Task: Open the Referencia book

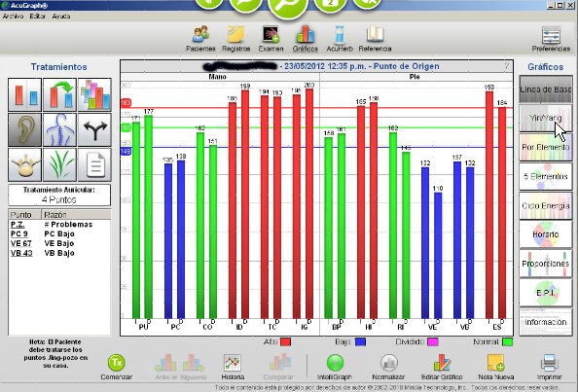Action: click(375, 35)
